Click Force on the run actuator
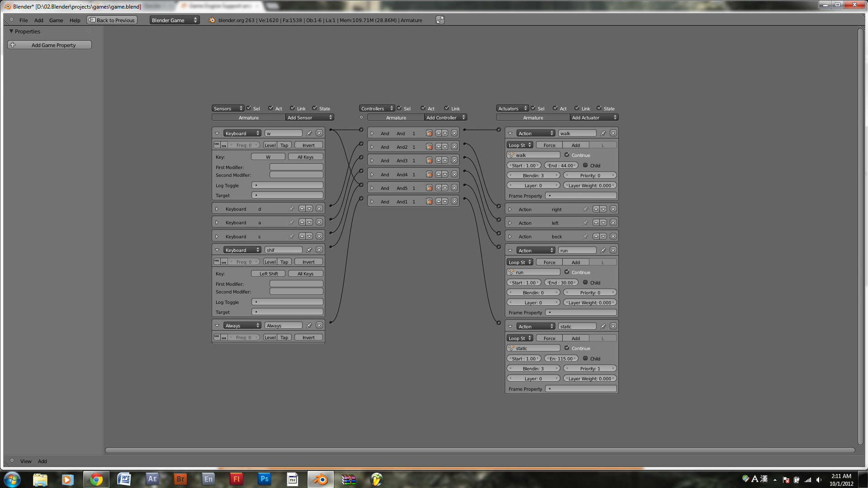The width and height of the screenshot is (868, 488). [549, 262]
